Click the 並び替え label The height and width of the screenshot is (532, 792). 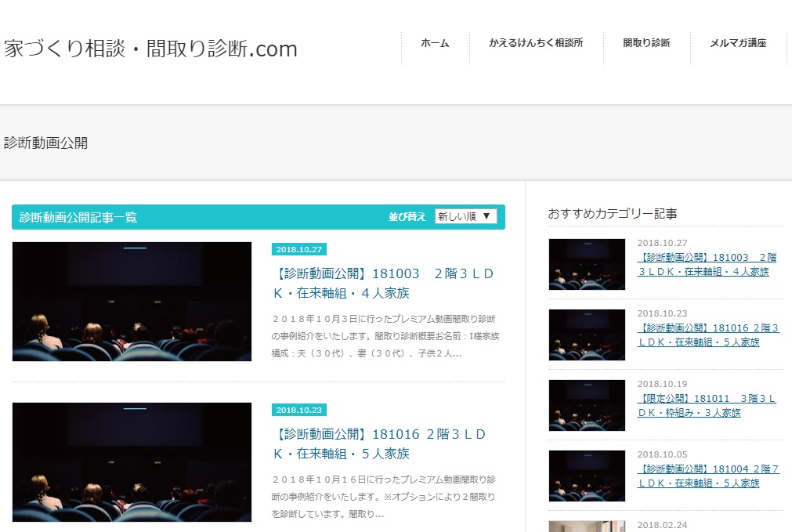tap(407, 217)
